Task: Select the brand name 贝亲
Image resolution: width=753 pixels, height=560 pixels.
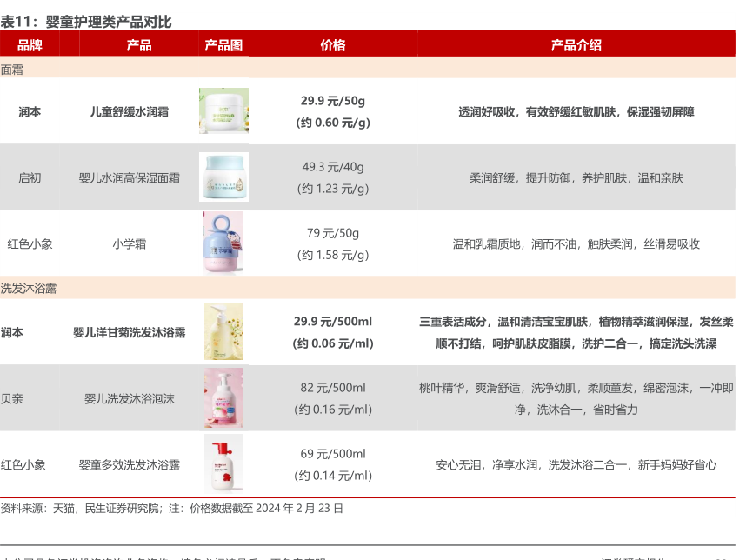Action: point(12,398)
